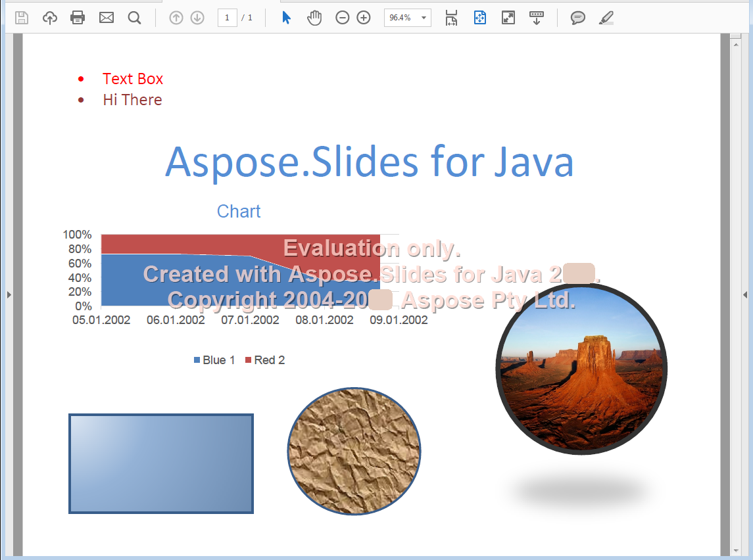Click the 06.01.2002 axis label
Viewport: 753px width, 560px height.
176,320
